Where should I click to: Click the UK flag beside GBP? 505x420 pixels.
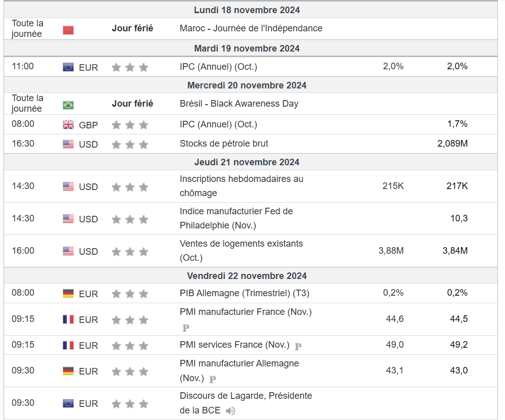point(68,125)
